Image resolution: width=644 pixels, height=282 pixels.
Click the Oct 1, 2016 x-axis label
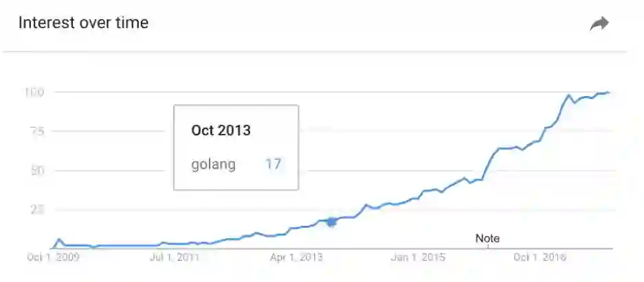540,258
